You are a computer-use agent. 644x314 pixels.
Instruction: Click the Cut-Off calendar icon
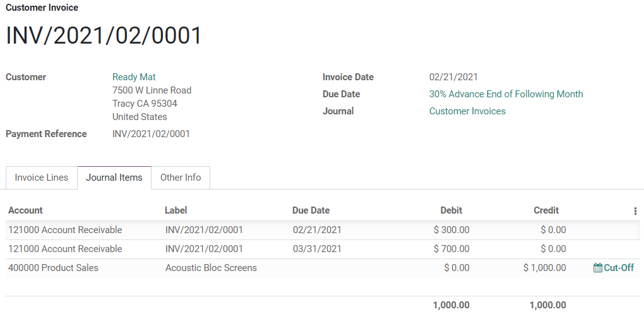(x=598, y=268)
